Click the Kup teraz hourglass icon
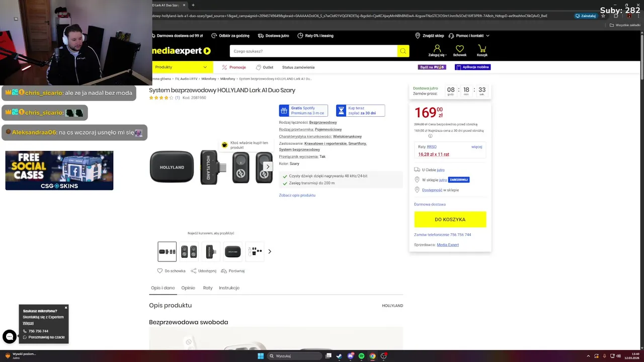 point(341,111)
